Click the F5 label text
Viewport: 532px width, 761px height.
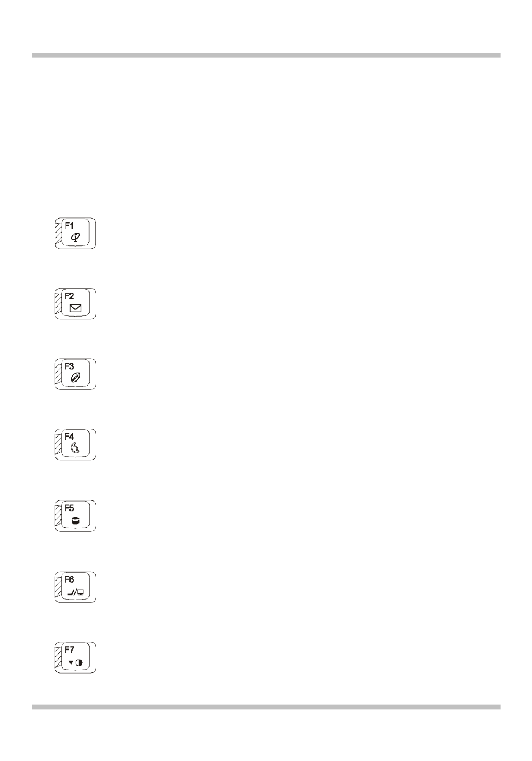[69, 508]
